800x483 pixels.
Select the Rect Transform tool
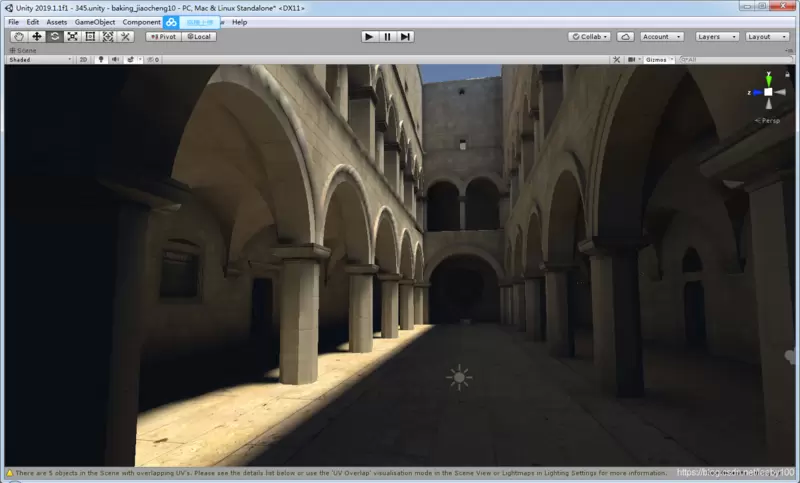click(x=90, y=37)
